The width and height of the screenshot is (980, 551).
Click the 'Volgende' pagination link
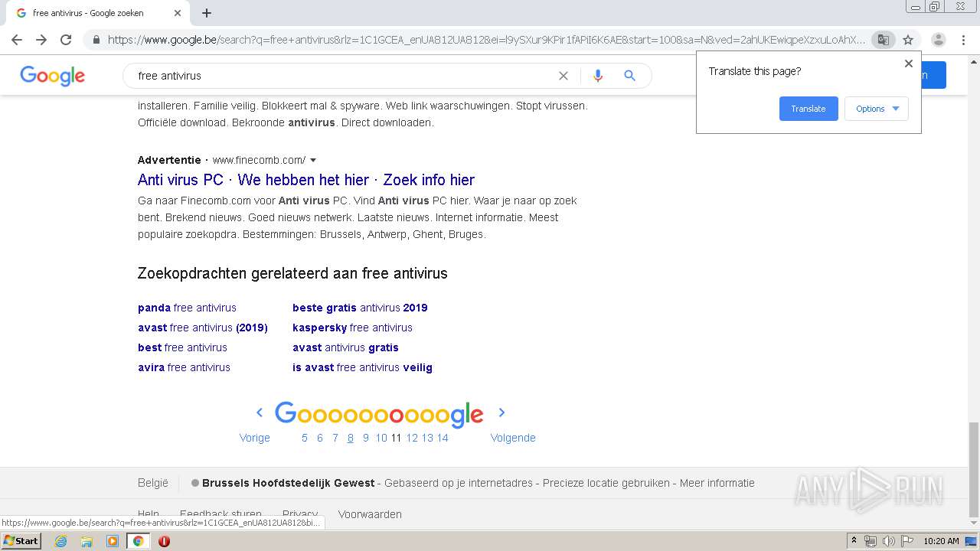point(513,438)
